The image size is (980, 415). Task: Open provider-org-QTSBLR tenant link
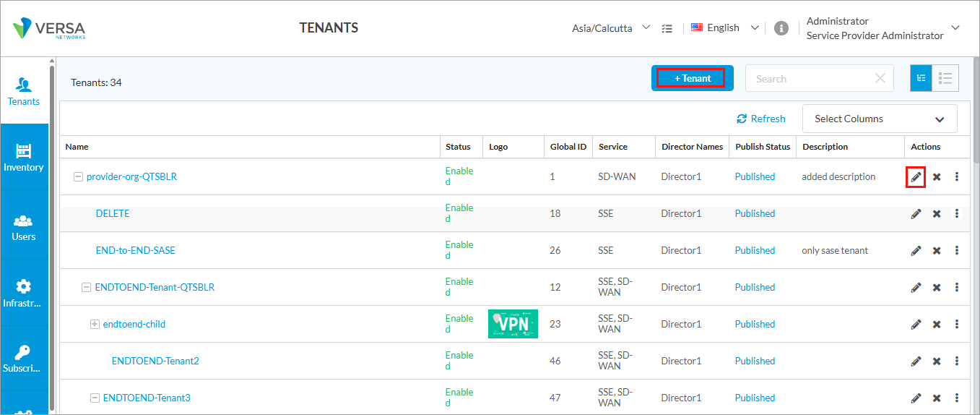[x=131, y=176]
